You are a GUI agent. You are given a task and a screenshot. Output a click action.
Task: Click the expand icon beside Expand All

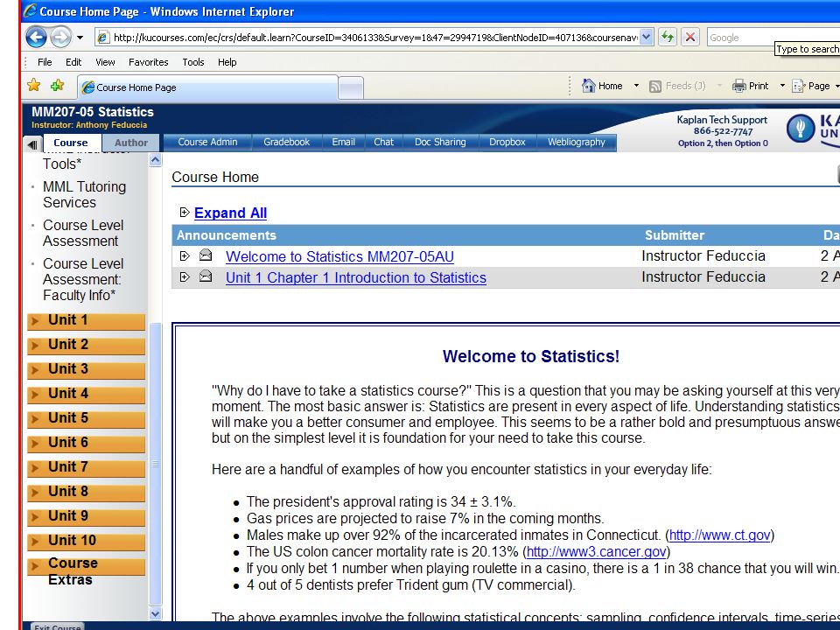tap(185, 213)
